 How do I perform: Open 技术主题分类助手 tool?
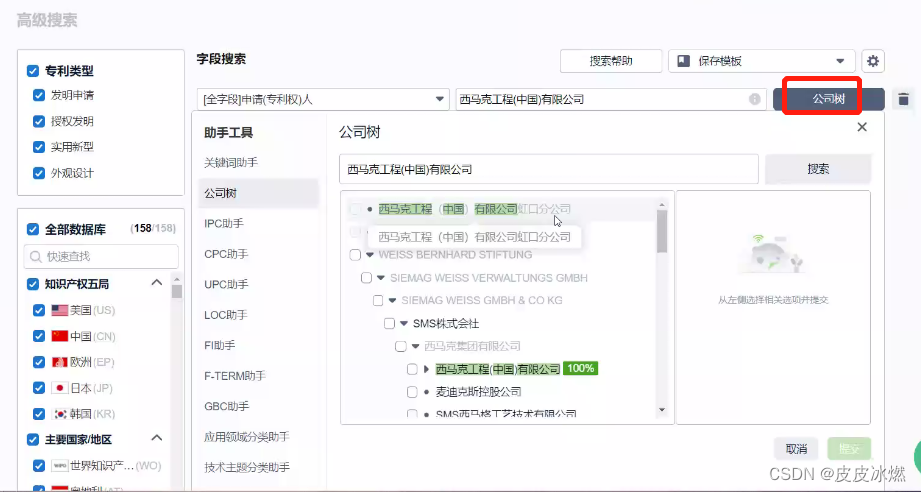247,467
